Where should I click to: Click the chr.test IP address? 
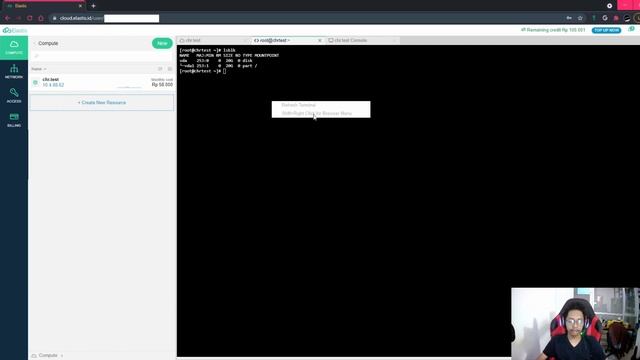pos(53,85)
